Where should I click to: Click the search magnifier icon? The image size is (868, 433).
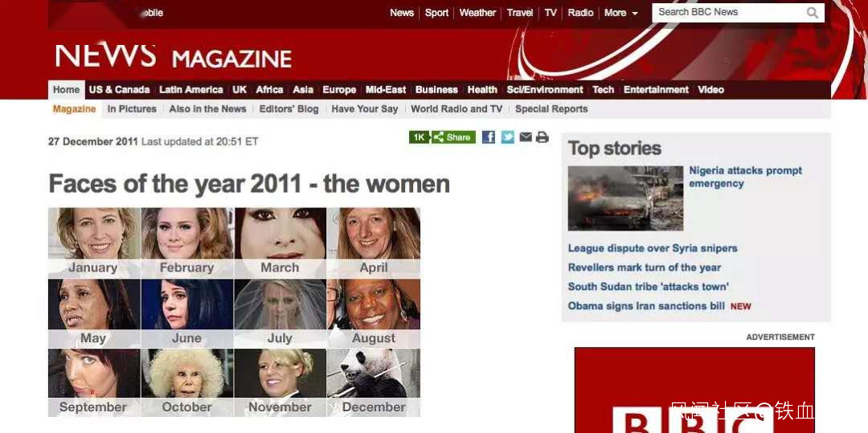[x=812, y=13]
